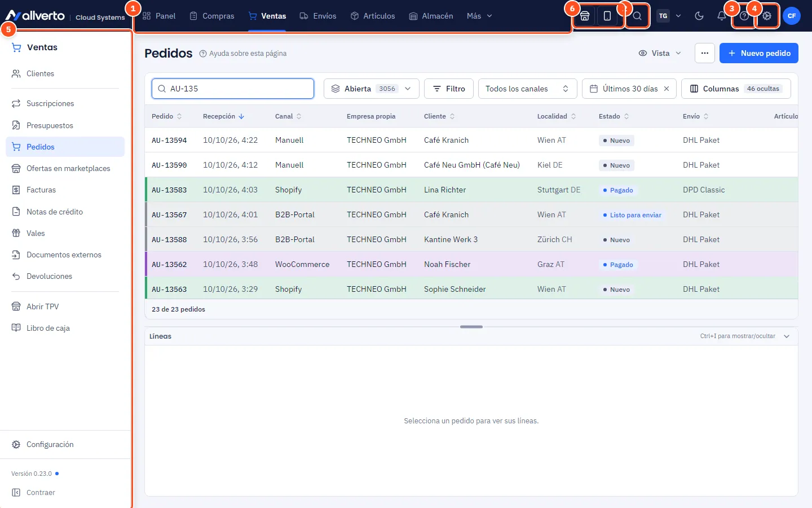The height and width of the screenshot is (508, 812).
Task: Open the Vista view dropdown
Action: (x=660, y=53)
